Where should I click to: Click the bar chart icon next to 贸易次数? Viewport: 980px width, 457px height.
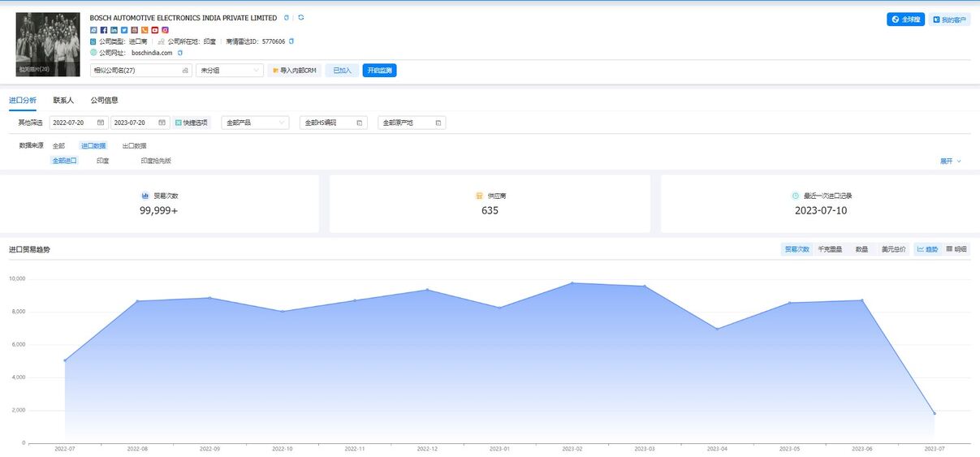(145, 196)
